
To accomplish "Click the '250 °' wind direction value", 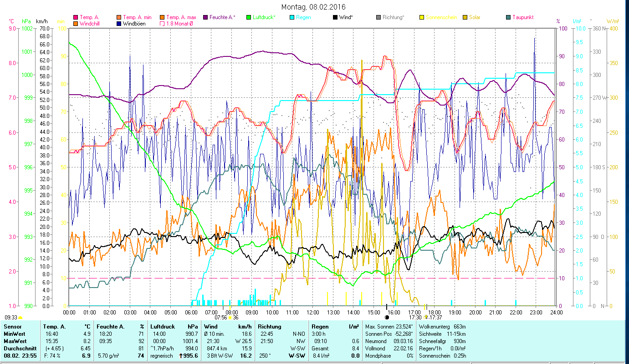I will point(266,356).
